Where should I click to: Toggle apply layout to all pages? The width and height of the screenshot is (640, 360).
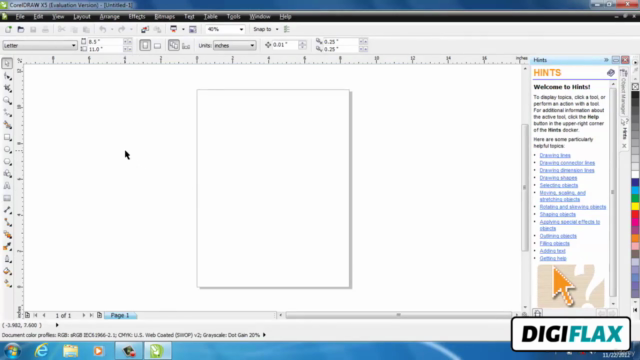tap(173, 45)
